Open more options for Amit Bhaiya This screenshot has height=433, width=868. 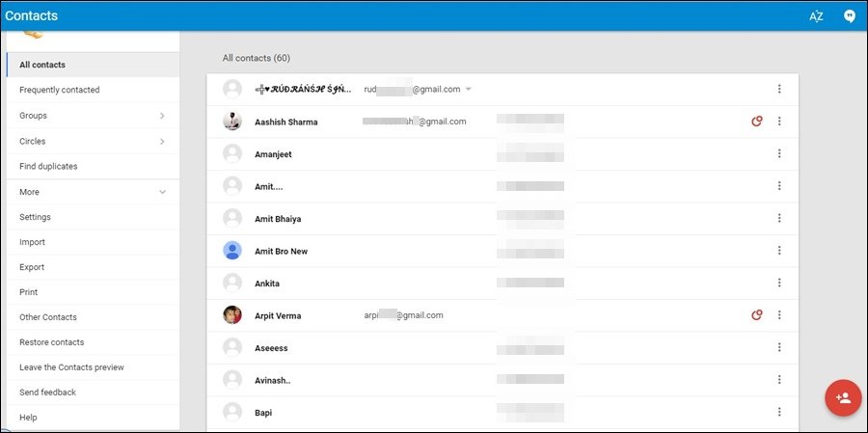(779, 218)
